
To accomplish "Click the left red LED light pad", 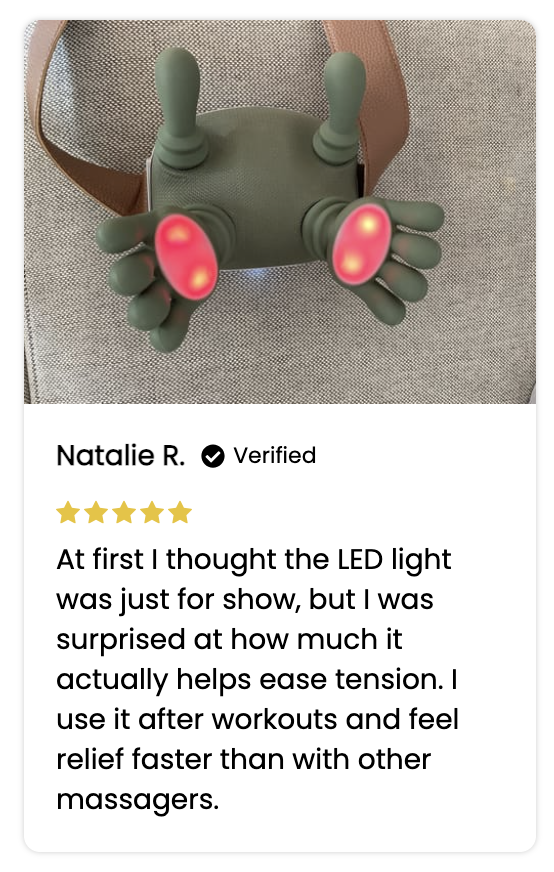I will [x=186, y=257].
